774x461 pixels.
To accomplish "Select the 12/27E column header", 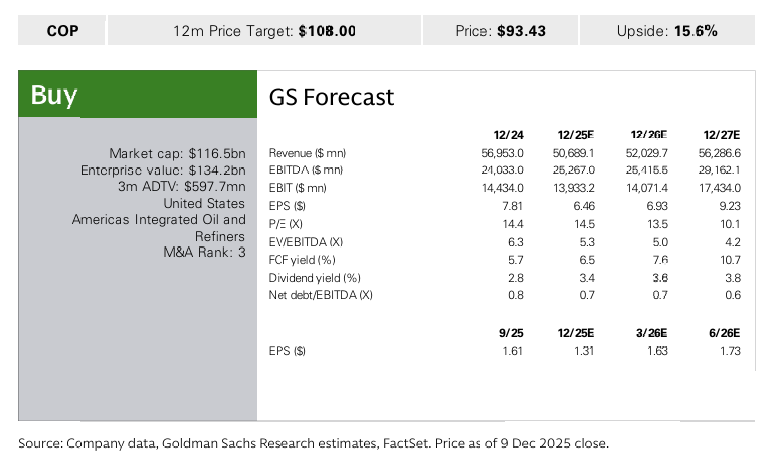I will tap(721, 134).
